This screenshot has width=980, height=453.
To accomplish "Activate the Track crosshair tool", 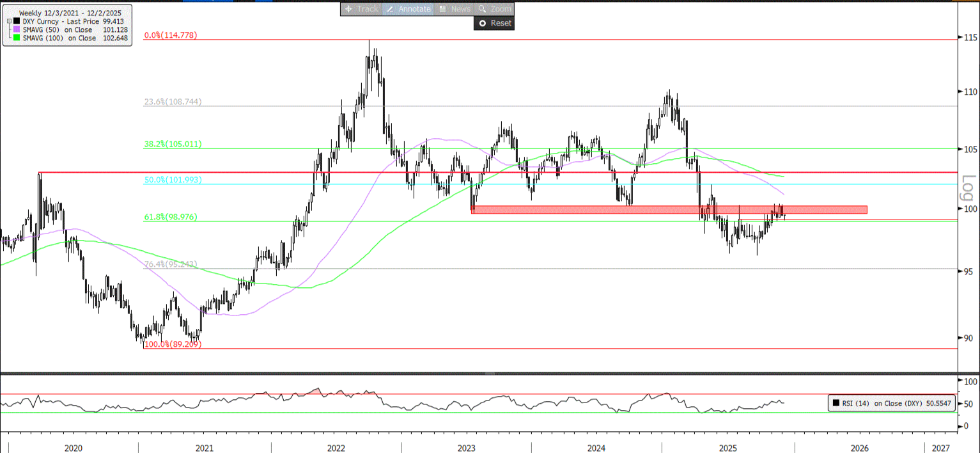I will coord(361,9).
